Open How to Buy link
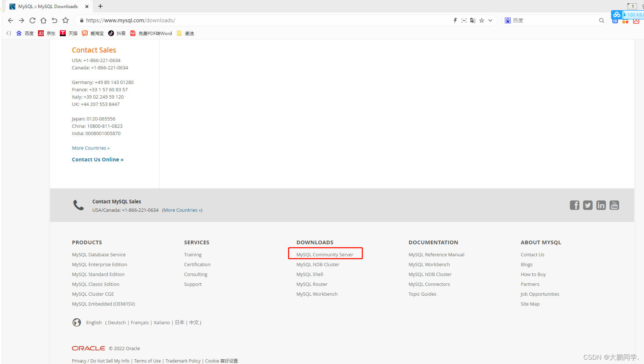This screenshot has width=644, height=364. [x=533, y=274]
